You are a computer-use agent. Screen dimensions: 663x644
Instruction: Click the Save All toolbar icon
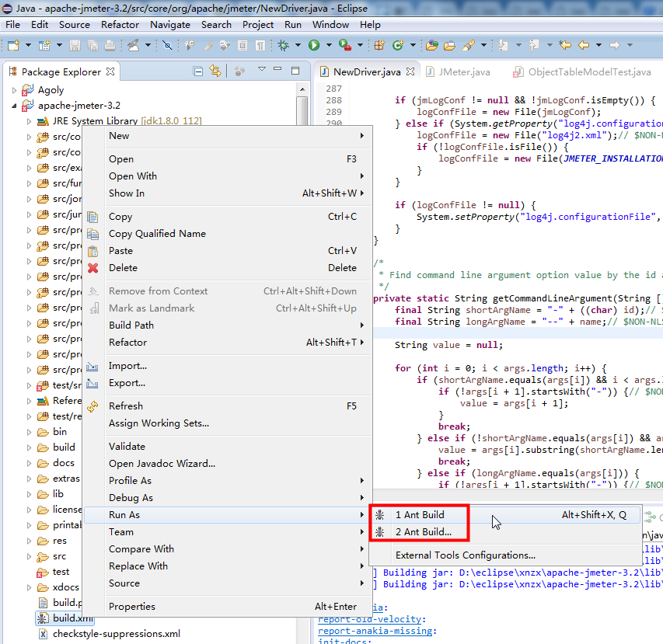click(92, 45)
